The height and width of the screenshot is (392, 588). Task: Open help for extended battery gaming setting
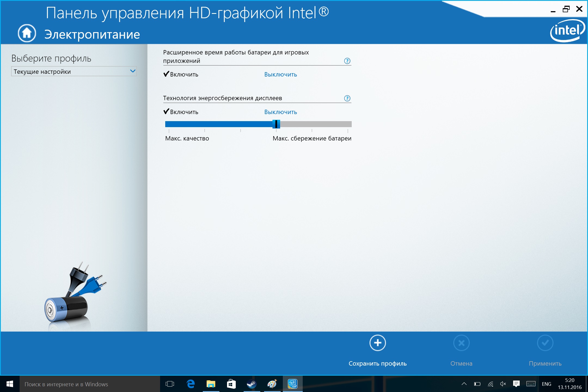(x=347, y=61)
